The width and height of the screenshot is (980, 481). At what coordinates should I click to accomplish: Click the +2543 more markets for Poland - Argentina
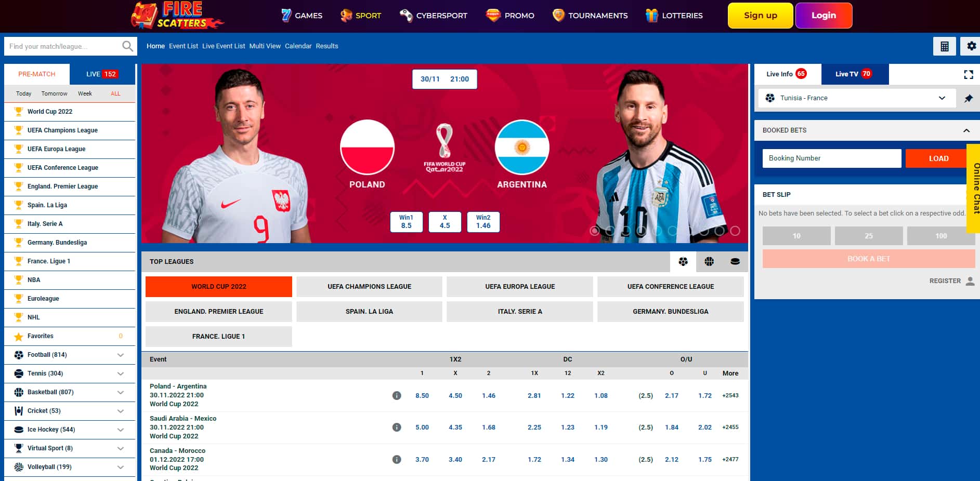730,396
